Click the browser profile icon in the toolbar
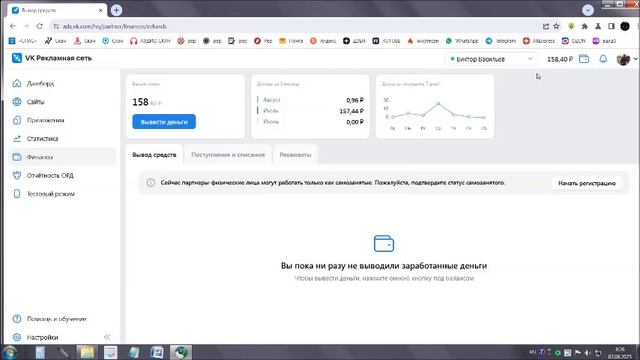This screenshot has width=640, height=360. pyautogui.click(x=624, y=26)
